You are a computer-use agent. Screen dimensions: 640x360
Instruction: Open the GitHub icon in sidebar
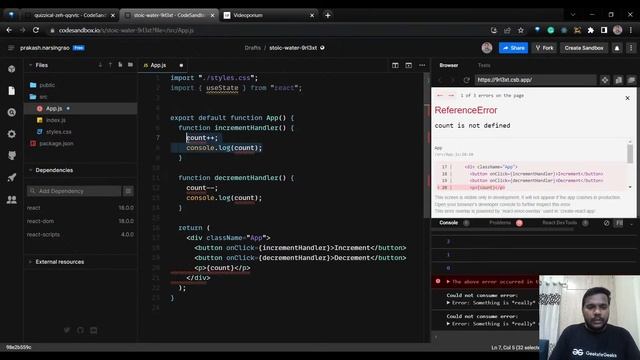pos(11,156)
